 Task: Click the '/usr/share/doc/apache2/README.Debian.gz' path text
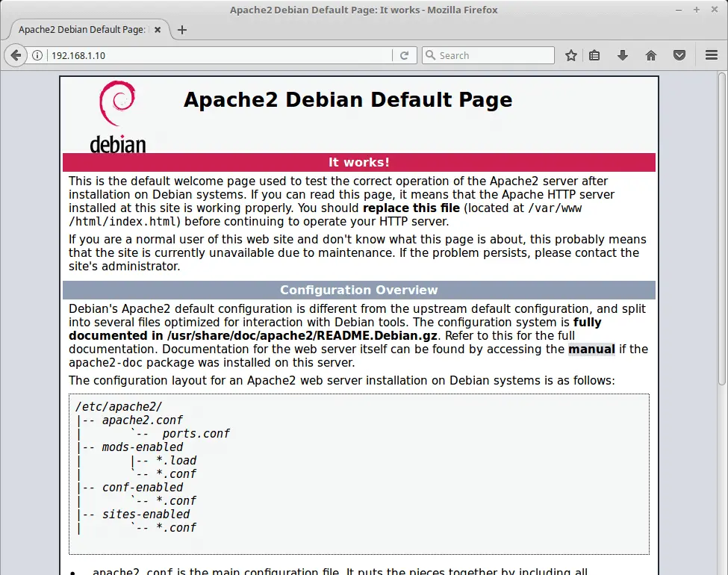pyautogui.click(x=302, y=336)
